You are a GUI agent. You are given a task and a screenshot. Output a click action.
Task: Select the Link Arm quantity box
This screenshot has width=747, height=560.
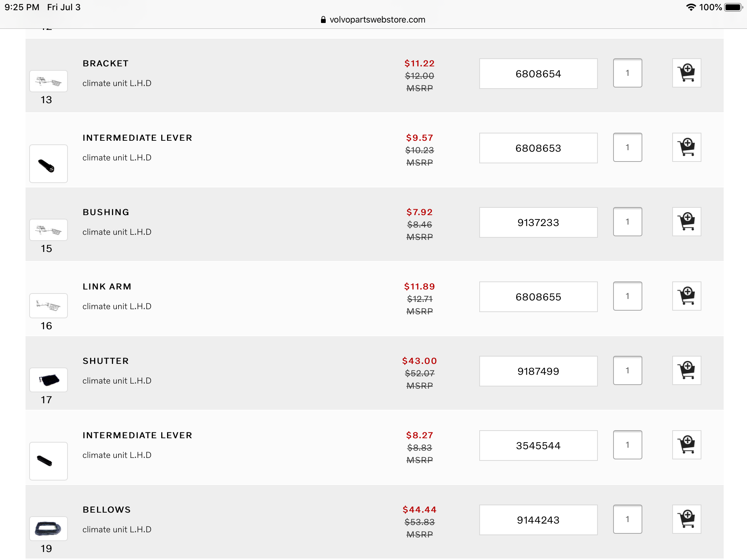click(x=627, y=296)
